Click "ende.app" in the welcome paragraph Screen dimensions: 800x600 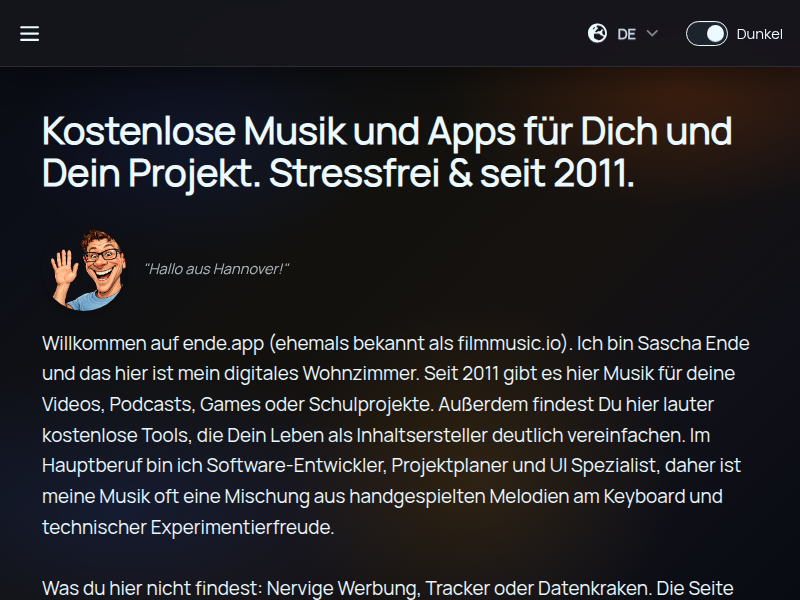point(223,343)
